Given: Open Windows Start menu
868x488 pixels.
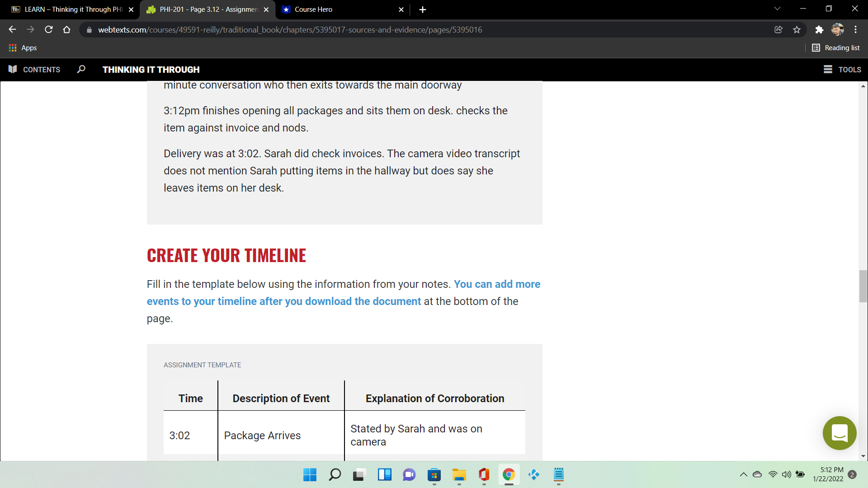Looking at the screenshot, I should [x=310, y=474].
